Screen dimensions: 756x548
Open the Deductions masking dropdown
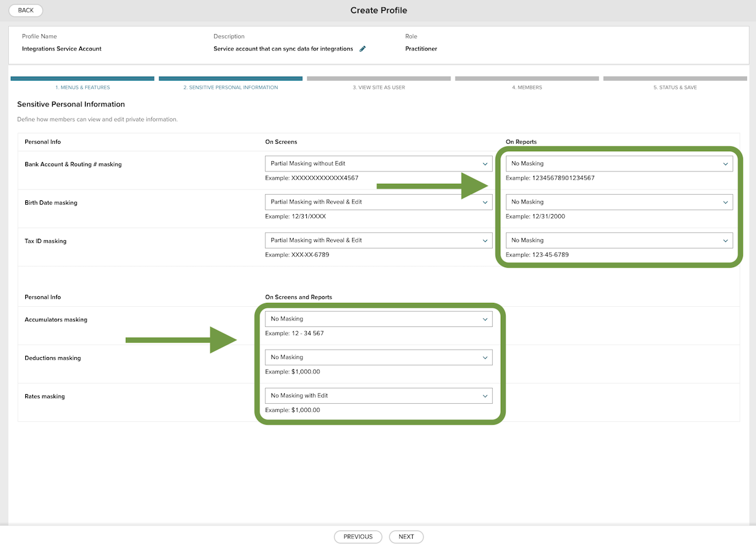[x=378, y=358]
